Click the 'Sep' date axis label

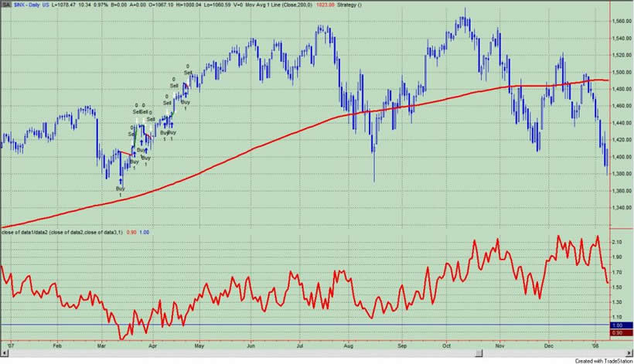click(401, 345)
